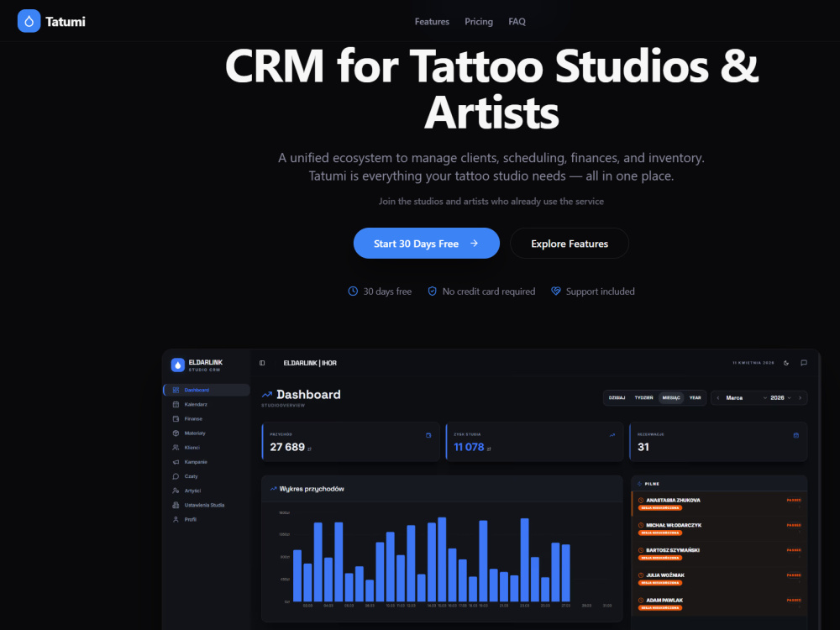Open the Features nav link

click(432, 22)
